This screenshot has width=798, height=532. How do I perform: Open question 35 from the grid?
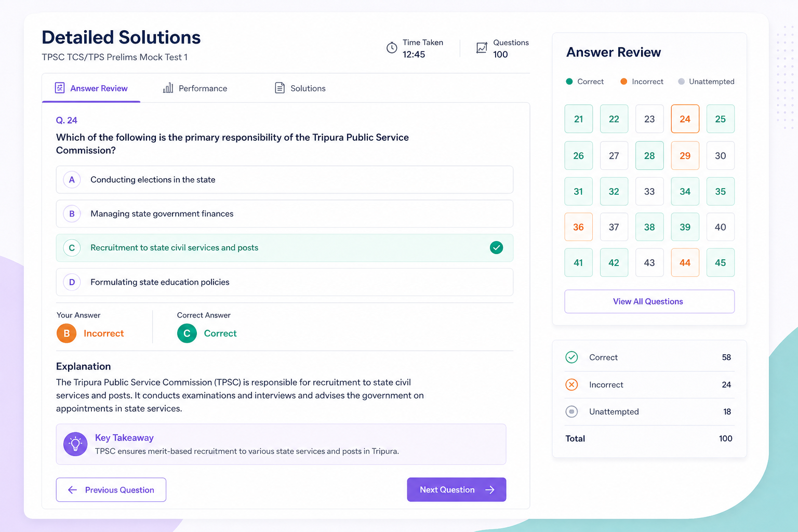pyautogui.click(x=721, y=192)
